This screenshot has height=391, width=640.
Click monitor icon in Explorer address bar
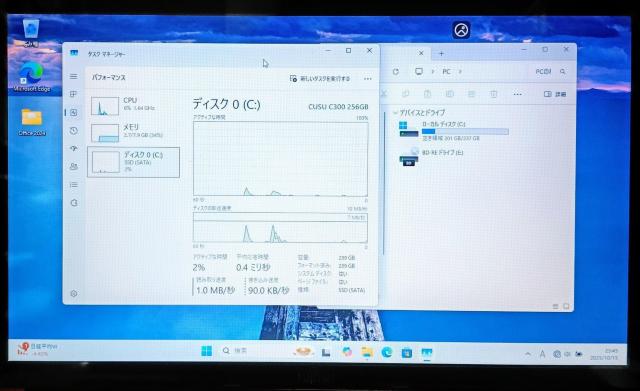(x=419, y=71)
